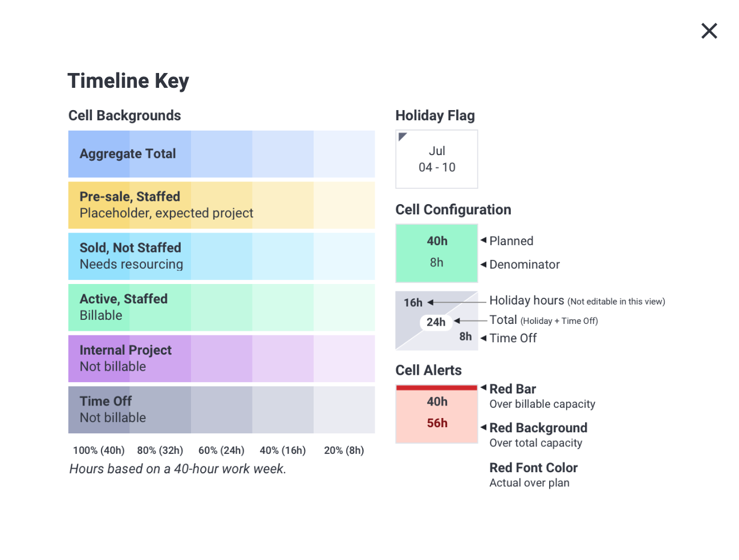Click the 100% (40h) capacity label
Viewport: 739px width, 560px height.
98,450
